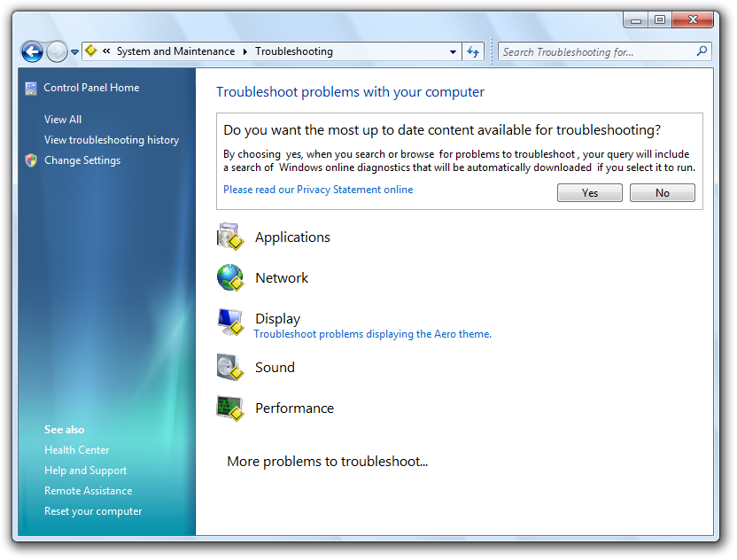Open Remote Assistance link
This screenshot has height=560, width=737.
(x=89, y=491)
